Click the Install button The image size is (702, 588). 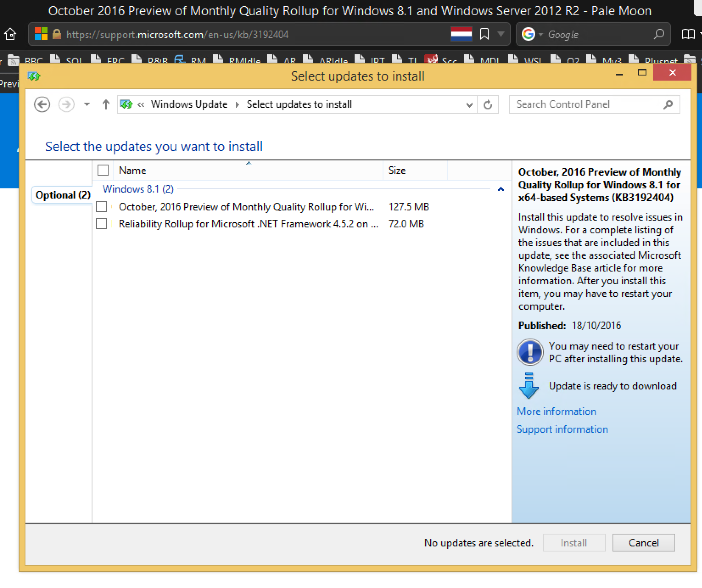574,543
